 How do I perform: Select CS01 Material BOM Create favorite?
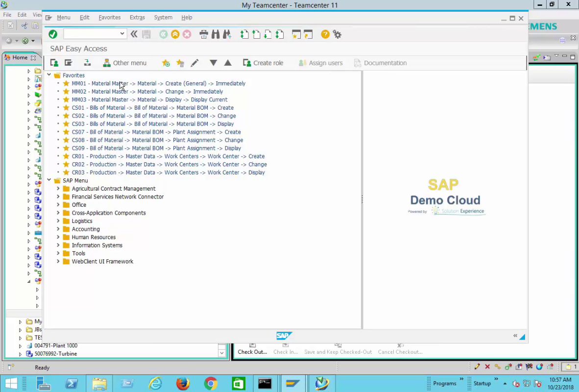point(152,108)
